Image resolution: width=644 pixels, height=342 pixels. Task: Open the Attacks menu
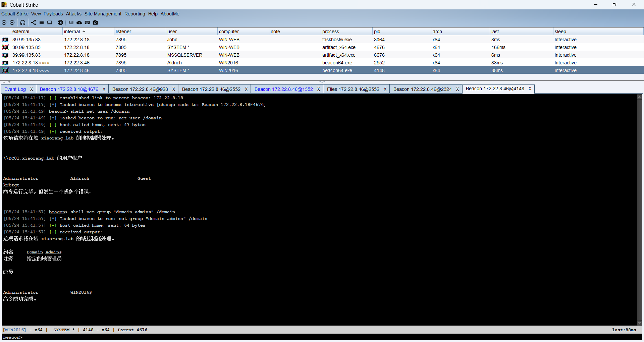(x=74, y=14)
